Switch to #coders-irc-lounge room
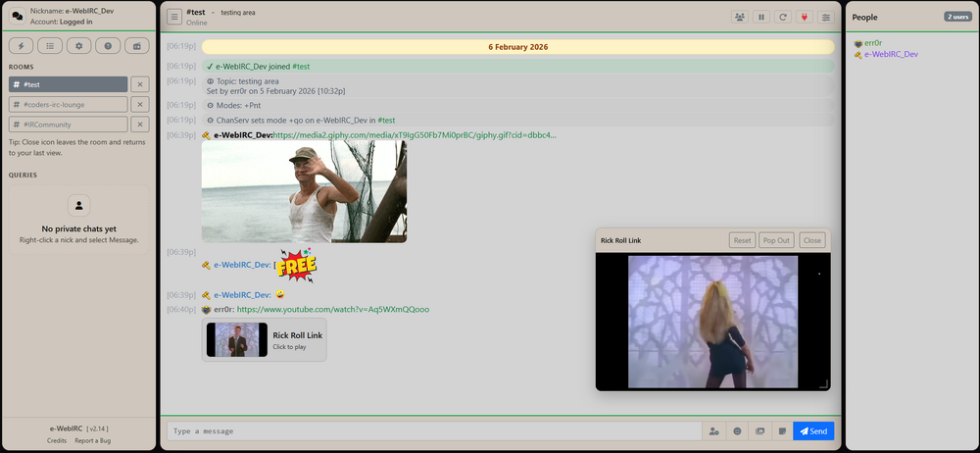Viewport: 980px width, 453px height. point(69,105)
